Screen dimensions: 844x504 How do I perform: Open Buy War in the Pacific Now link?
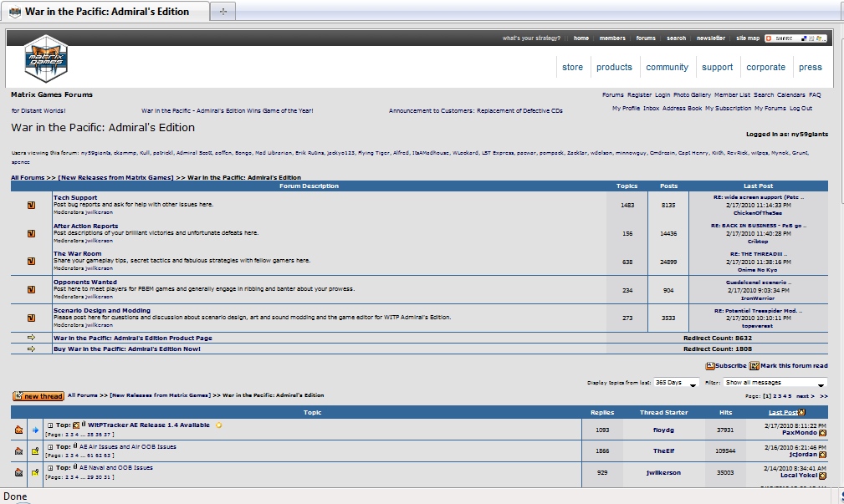(126, 349)
